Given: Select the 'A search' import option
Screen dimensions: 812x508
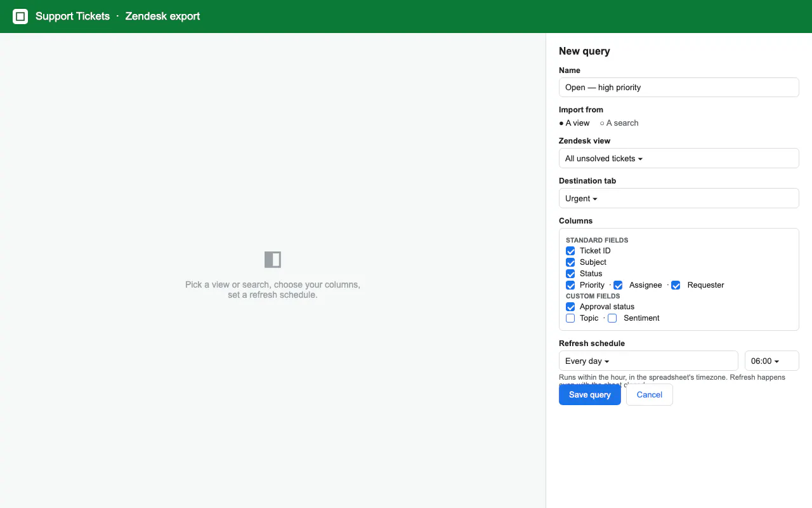Looking at the screenshot, I should pos(619,123).
